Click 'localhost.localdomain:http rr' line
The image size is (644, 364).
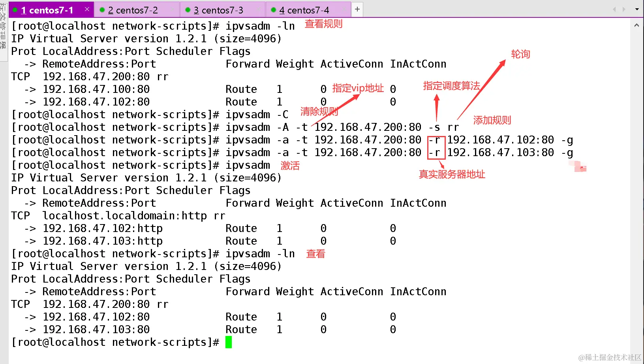point(134,216)
